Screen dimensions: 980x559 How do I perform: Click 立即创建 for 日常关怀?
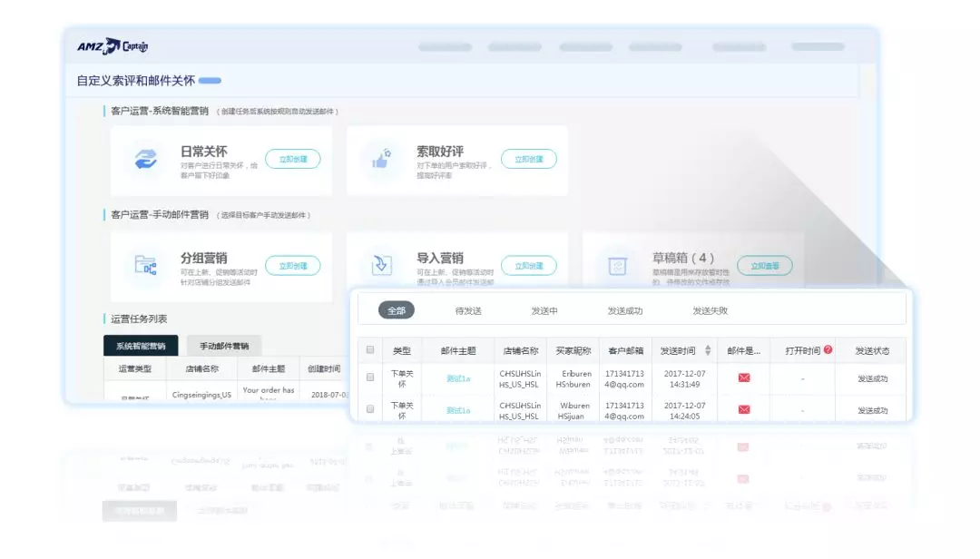click(292, 159)
